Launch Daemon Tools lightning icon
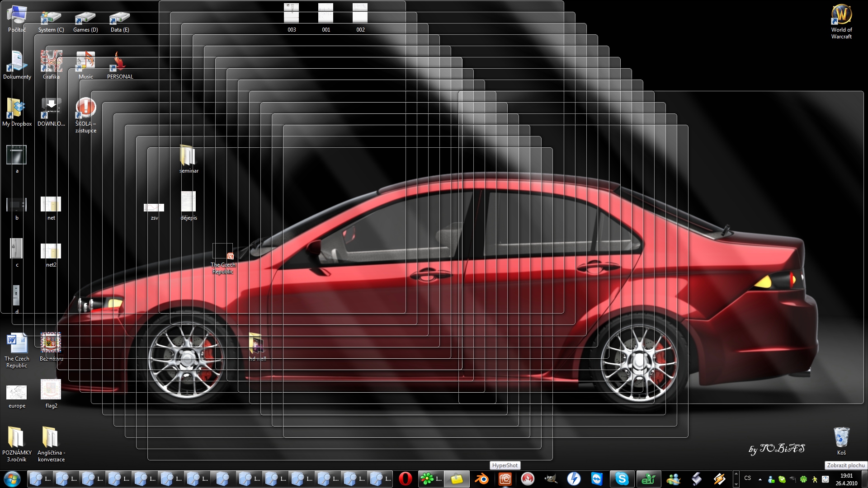The height and width of the screenshot is (488, 868). (574, 479)
